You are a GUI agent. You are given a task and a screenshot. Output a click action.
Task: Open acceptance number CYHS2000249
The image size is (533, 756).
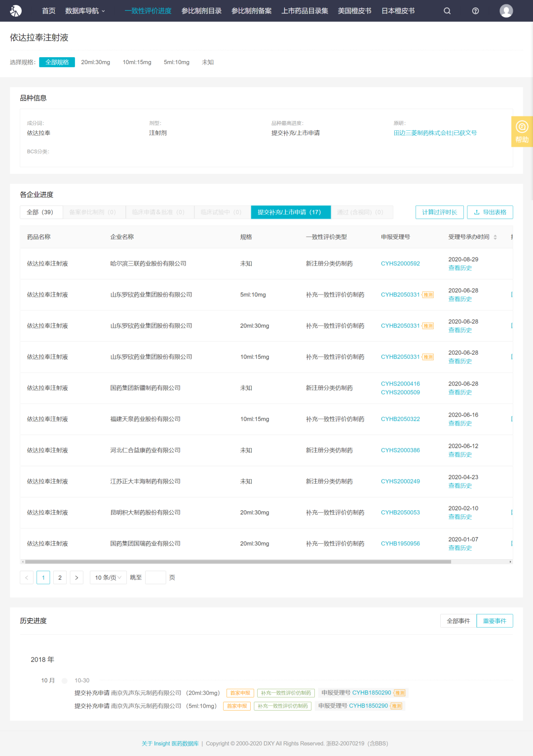(400, 481)
